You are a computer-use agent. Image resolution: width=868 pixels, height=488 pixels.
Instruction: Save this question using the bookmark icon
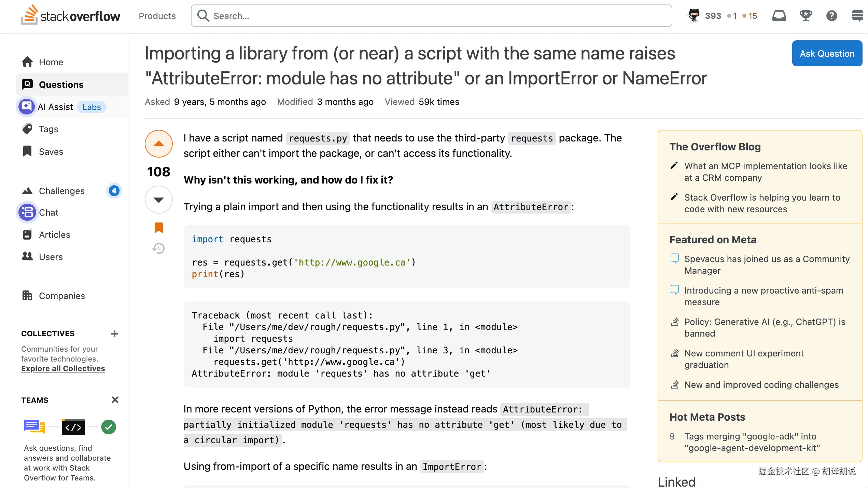click(158, 227)
